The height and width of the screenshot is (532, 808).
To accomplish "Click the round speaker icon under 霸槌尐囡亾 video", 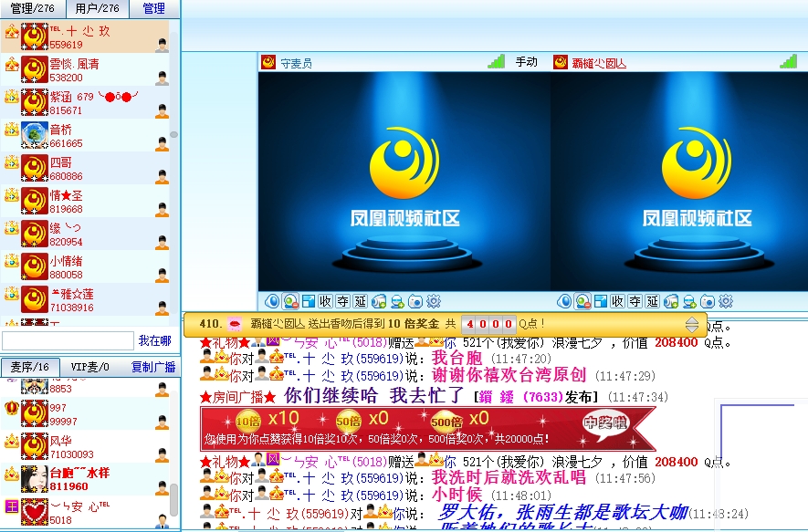I will coord(564,301).
